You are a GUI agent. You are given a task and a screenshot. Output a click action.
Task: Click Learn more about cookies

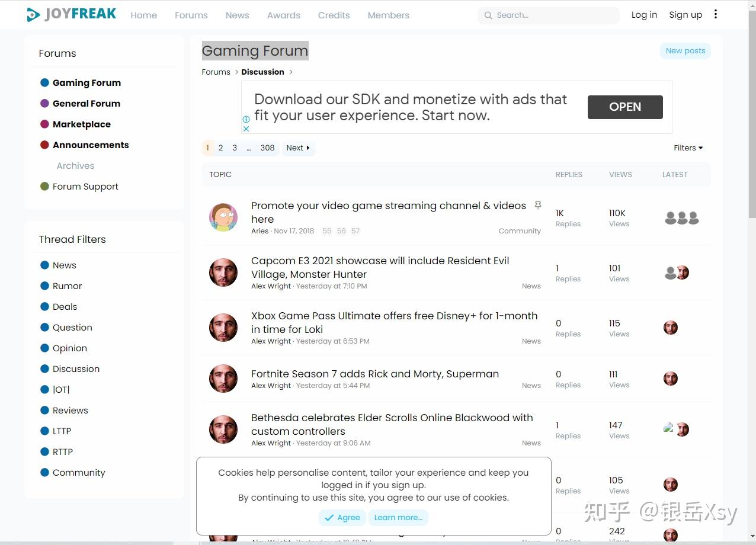[398, 517]
